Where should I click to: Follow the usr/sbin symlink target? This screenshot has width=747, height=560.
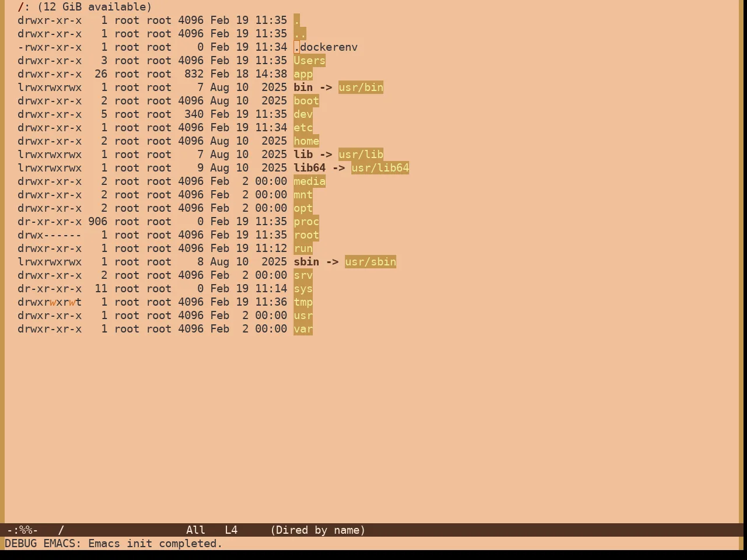[x=371, y=262]
